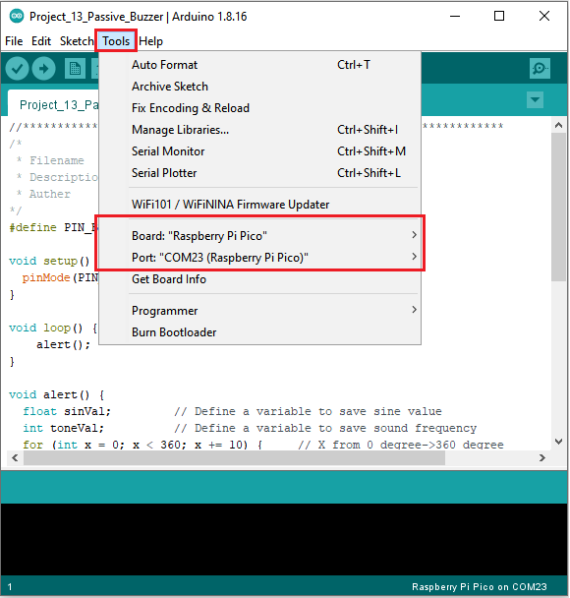570x598 pixels.
Task: Click the horizontal scrollbar thumb
Action: (234, 457)
